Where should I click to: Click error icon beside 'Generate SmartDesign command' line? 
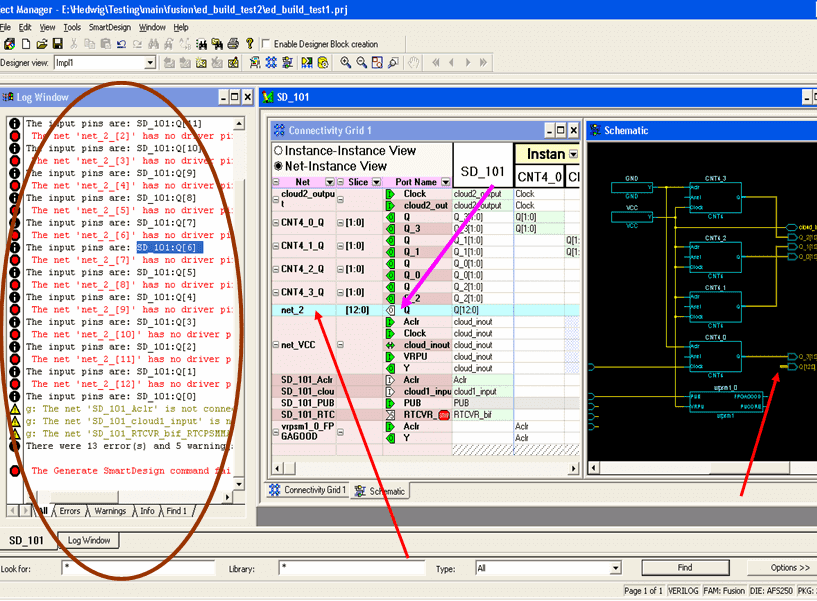[15, 471]
